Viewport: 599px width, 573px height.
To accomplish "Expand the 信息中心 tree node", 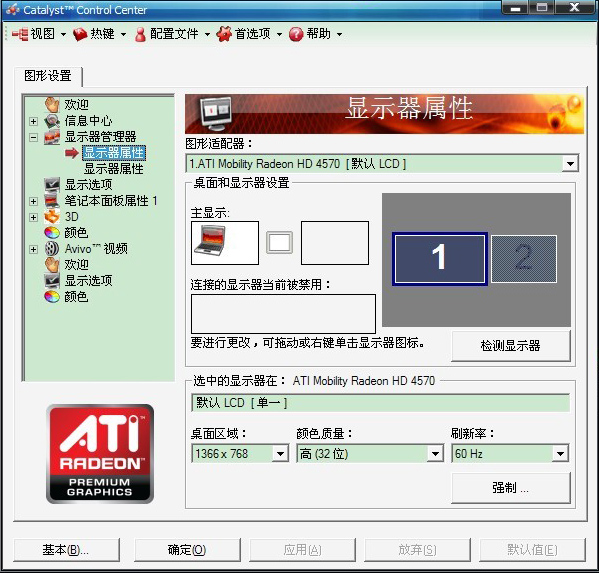I will tap(34, 121).
